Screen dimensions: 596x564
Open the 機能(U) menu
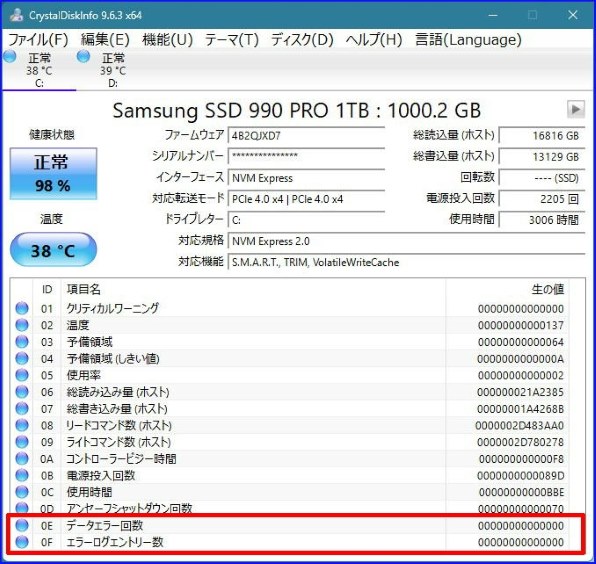tap(168, 40)
